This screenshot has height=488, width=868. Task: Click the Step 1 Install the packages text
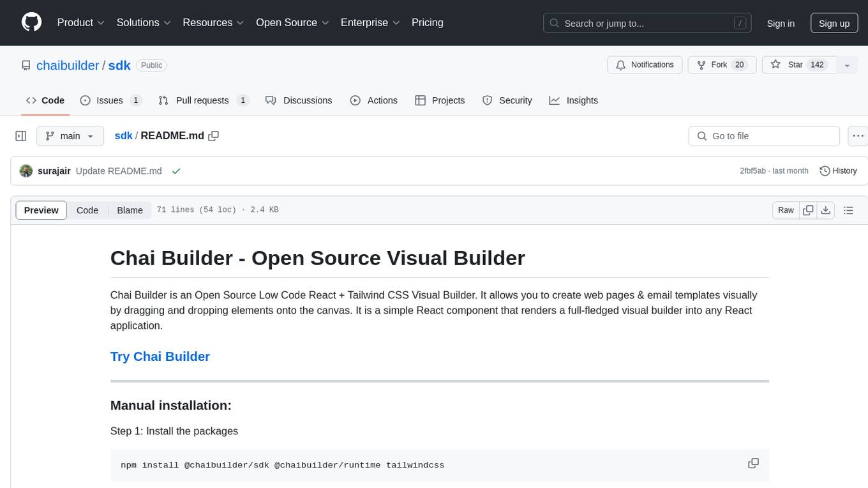coord(174,431)
